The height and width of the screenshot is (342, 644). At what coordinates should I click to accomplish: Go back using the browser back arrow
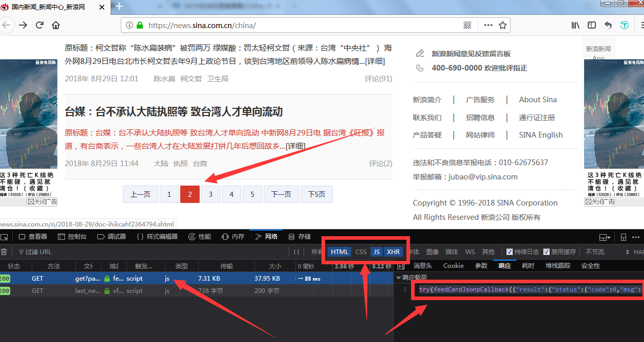point(6,25)
